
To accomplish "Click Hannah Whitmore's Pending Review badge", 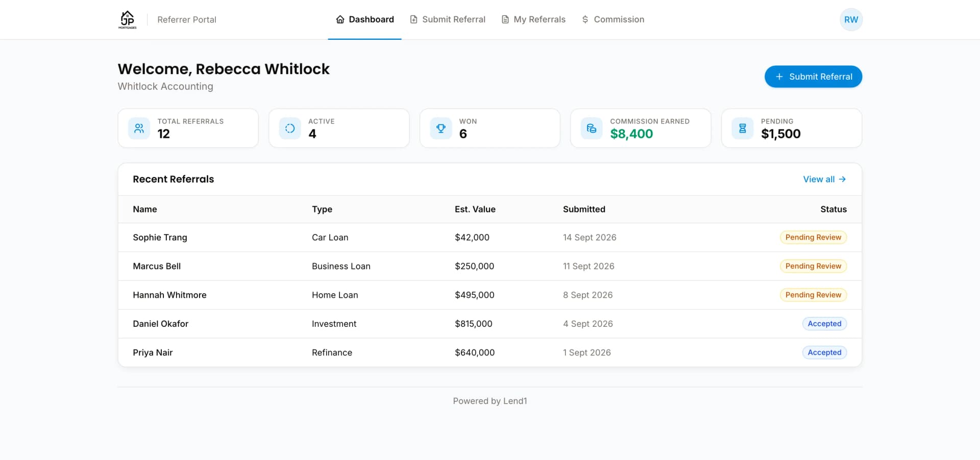I will tap(813, 295).
